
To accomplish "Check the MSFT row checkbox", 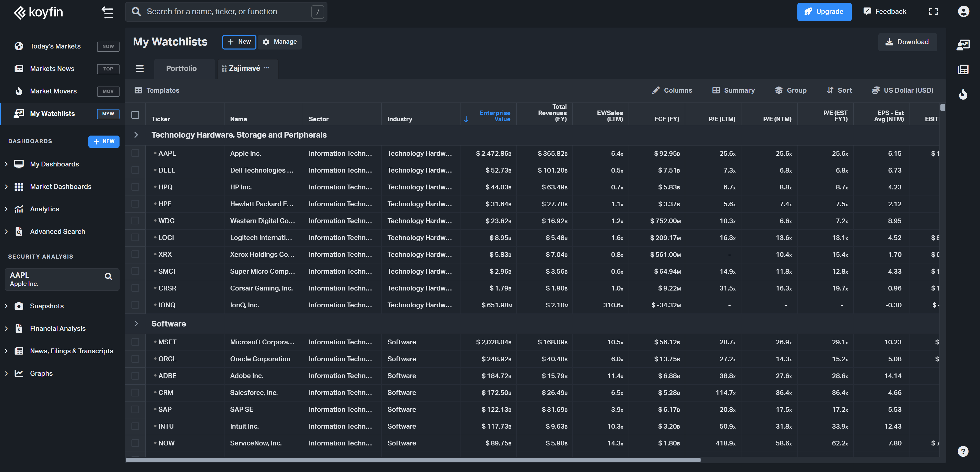I will [135, 342].
